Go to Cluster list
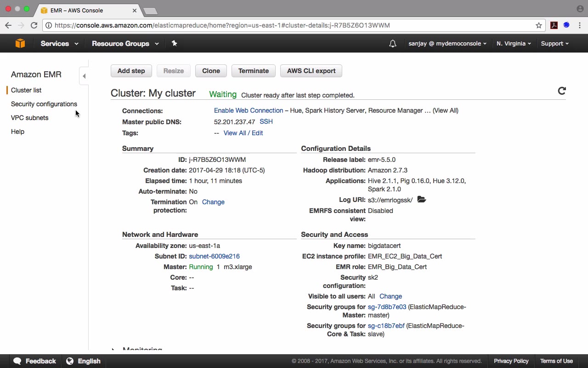This screenshot has width=588, height=368. (x=26, y=90)
